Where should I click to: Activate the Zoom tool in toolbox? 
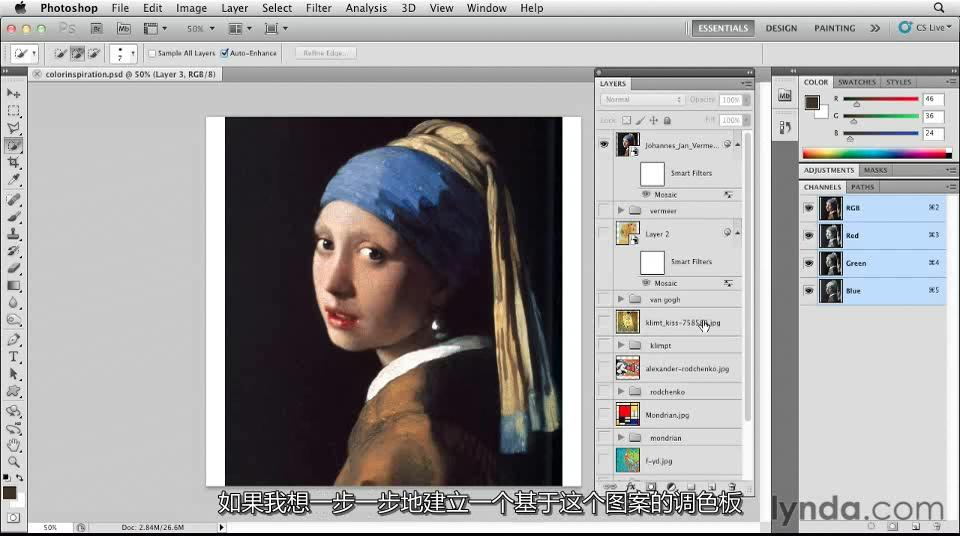[14, 462]
